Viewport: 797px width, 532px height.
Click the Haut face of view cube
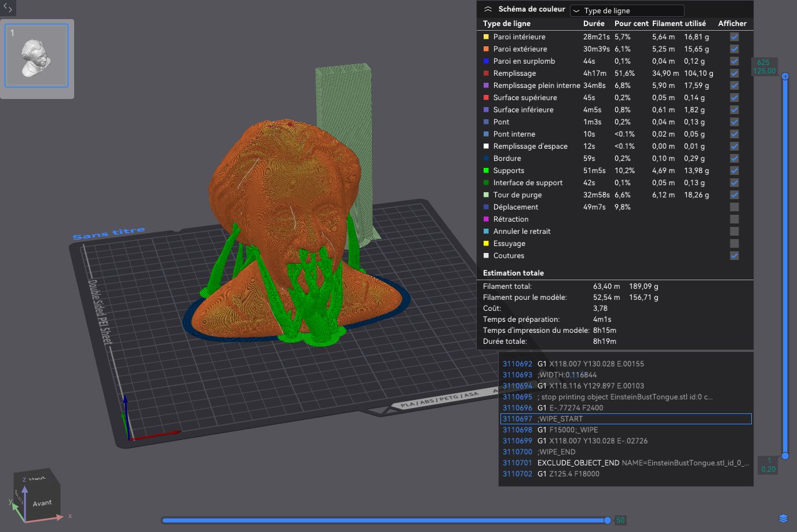(37, 478)
